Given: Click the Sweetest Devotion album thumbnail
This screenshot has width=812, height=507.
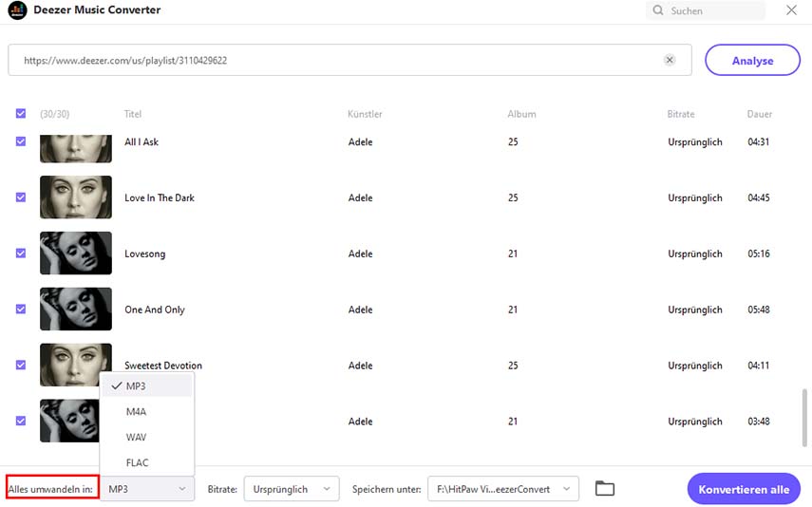Looking at the screenshot, I should [x=76, y=366].
